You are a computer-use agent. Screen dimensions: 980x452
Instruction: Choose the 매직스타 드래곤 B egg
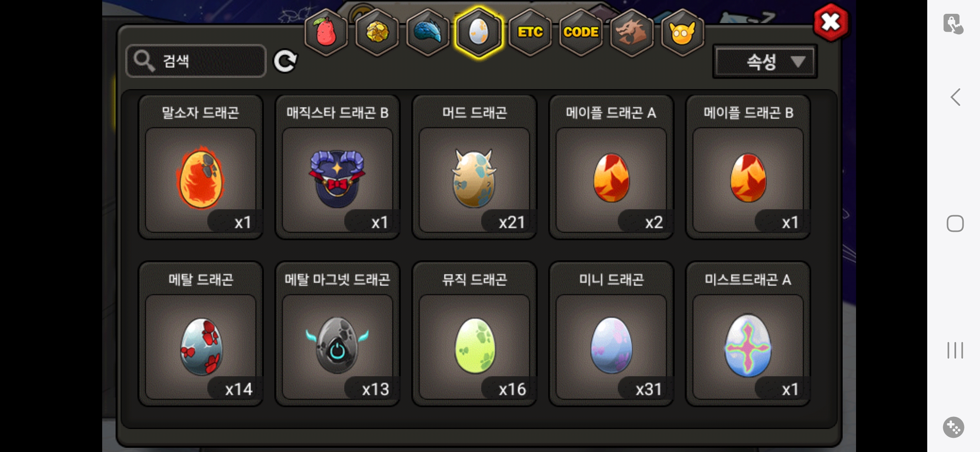pos(338,167)
